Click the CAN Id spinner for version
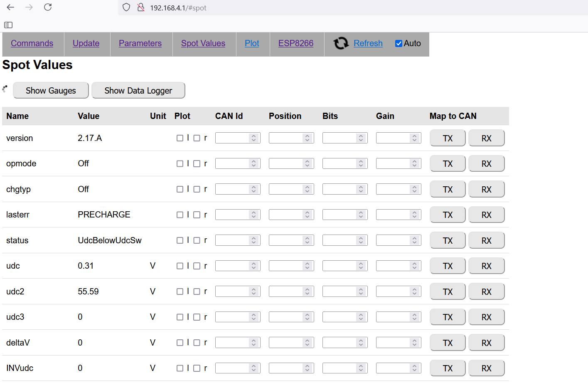Viewport: 588px width, 383px height. [253, 138]
